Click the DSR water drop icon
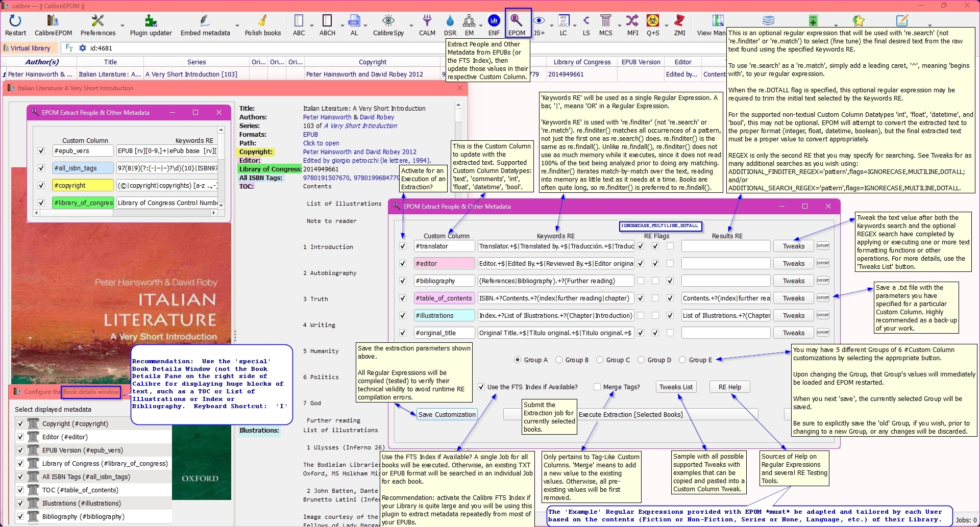 [450, 21]
